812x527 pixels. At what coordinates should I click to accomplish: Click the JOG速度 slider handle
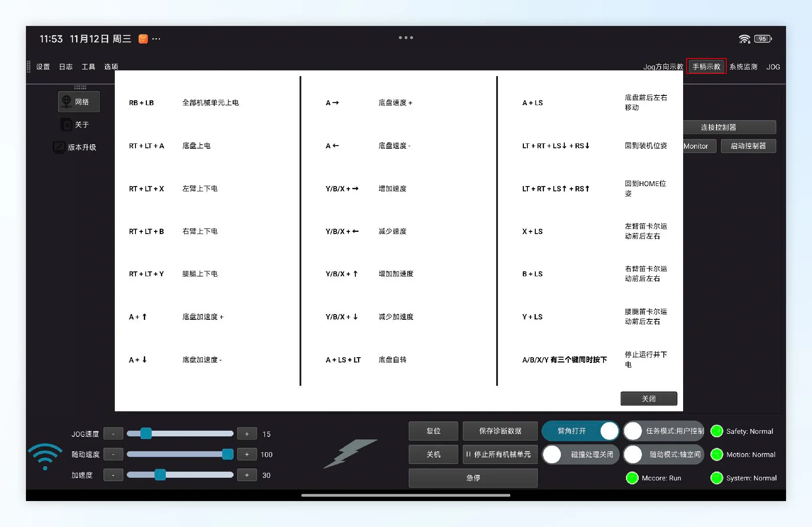146,434
